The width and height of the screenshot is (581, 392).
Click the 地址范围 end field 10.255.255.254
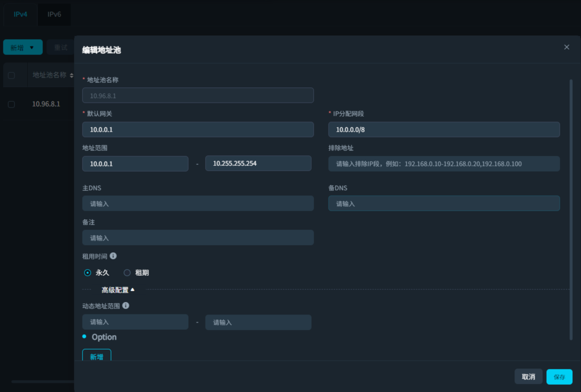click(x=258, y=163)
